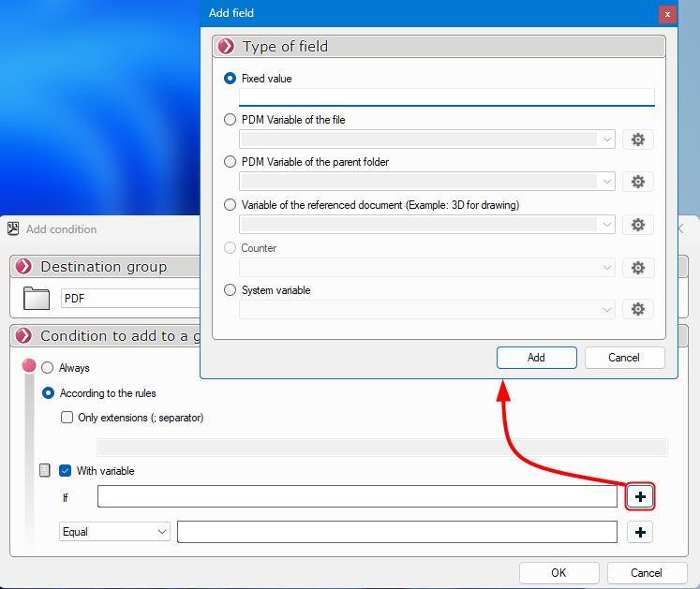Open the Counter dropdown
This screenshot has width=700, height=589.
(426, 268)
